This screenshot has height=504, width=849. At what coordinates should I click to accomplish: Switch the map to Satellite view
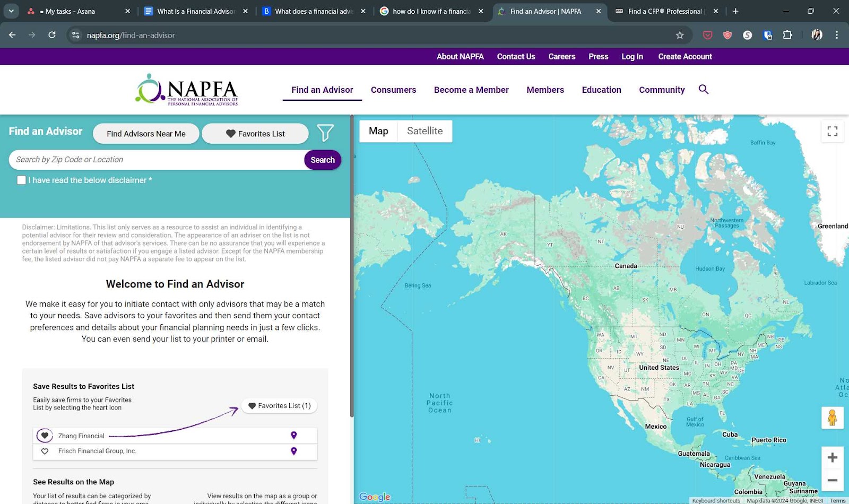(424, 131)
